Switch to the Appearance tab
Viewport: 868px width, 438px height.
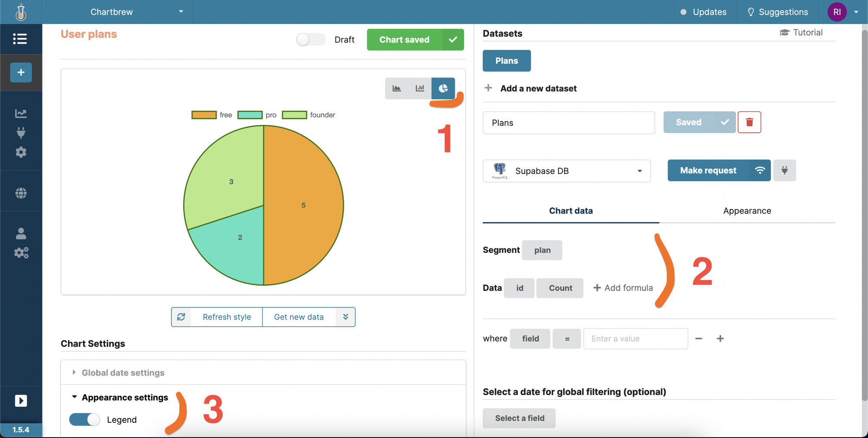pyautogui.click(x=747, y=211)
